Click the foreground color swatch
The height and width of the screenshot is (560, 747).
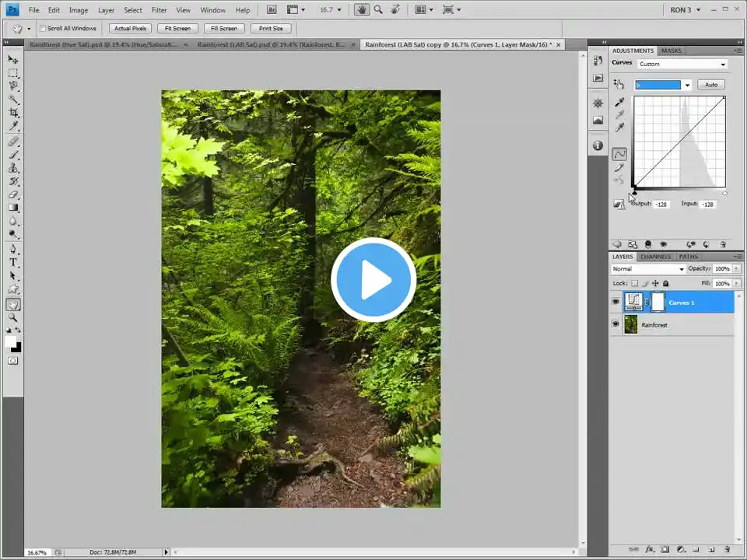[11, 341]
